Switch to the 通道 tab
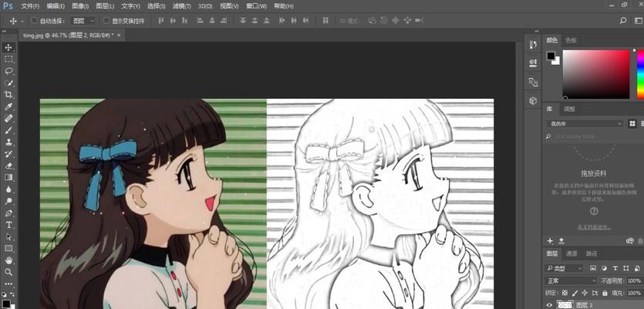The height and width of the screenshot is (309, 644). click(572, 254)
